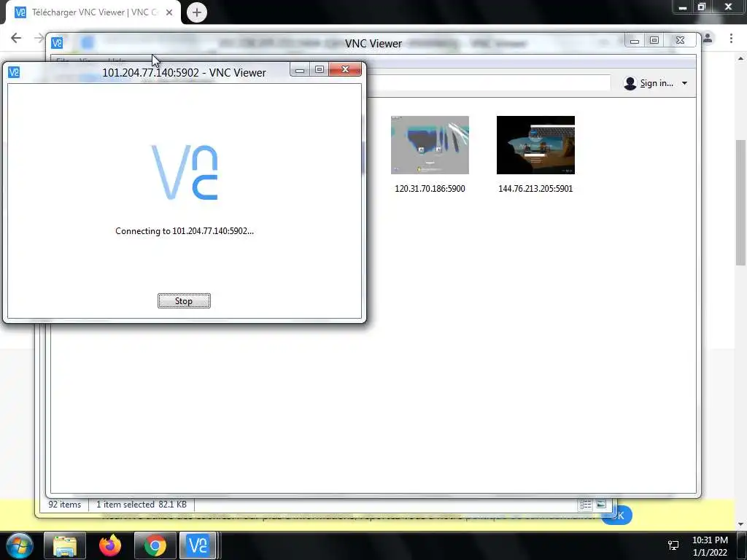This screenshot has height=560, width=747.
Task: Click the browser scrollbar up arrow
Action: pyautogui.click(x=740, y=58)
